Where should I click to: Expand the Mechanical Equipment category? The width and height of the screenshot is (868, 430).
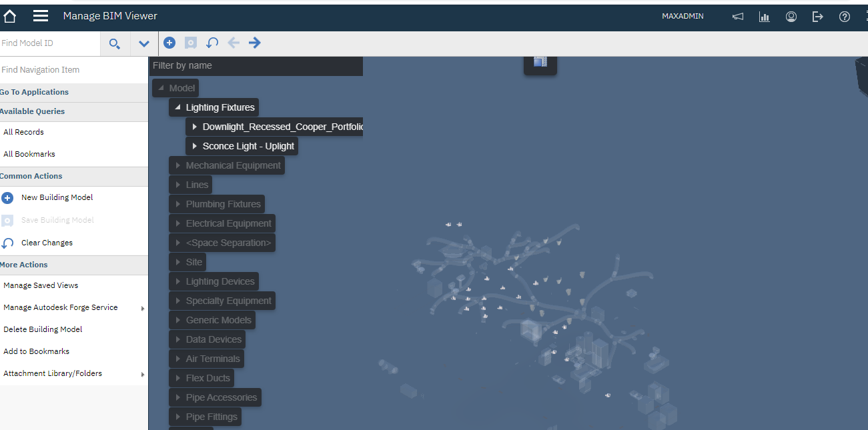(x=177, y=165)
